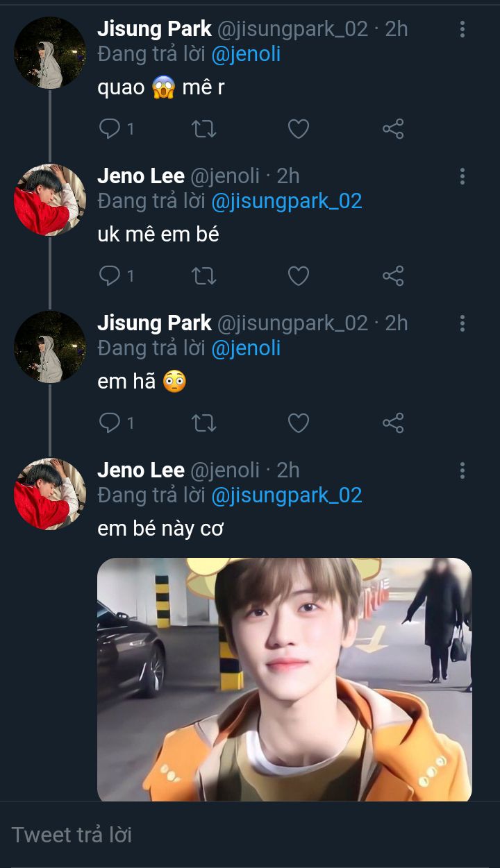Reply to Jeno's "uk mê em bé" tweet
Viewport: 500px width, 868px height.
(x=110, y=275)
